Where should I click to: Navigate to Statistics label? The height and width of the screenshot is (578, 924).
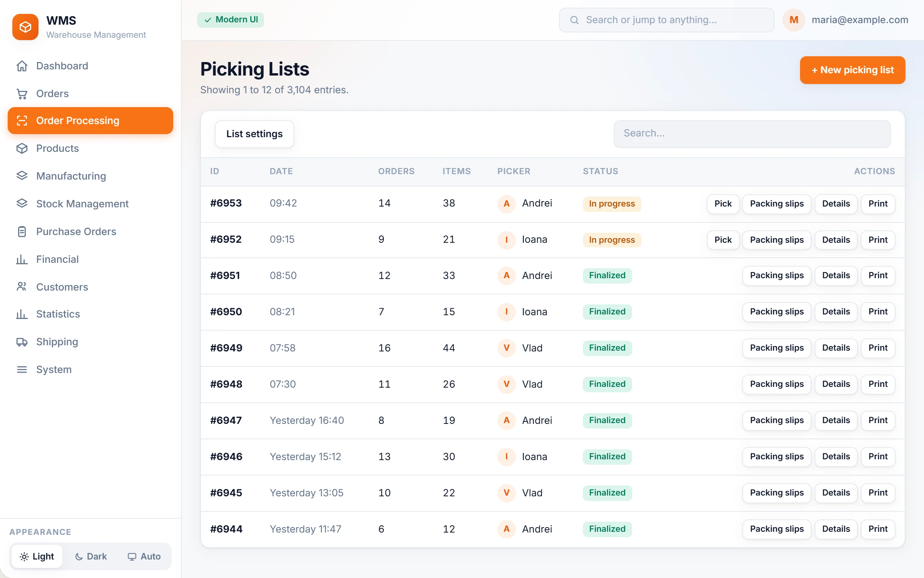(58, 314)
